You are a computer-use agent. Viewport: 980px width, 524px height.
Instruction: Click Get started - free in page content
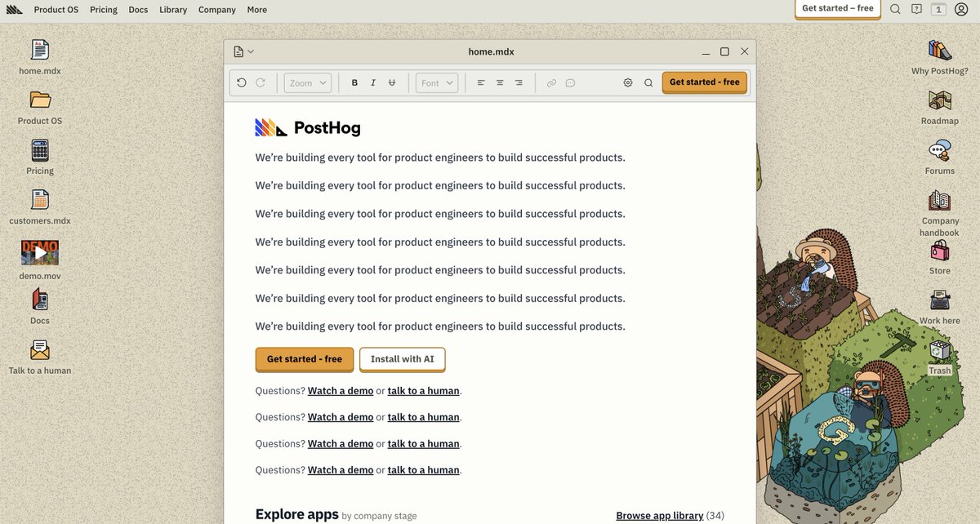point(305,359)
